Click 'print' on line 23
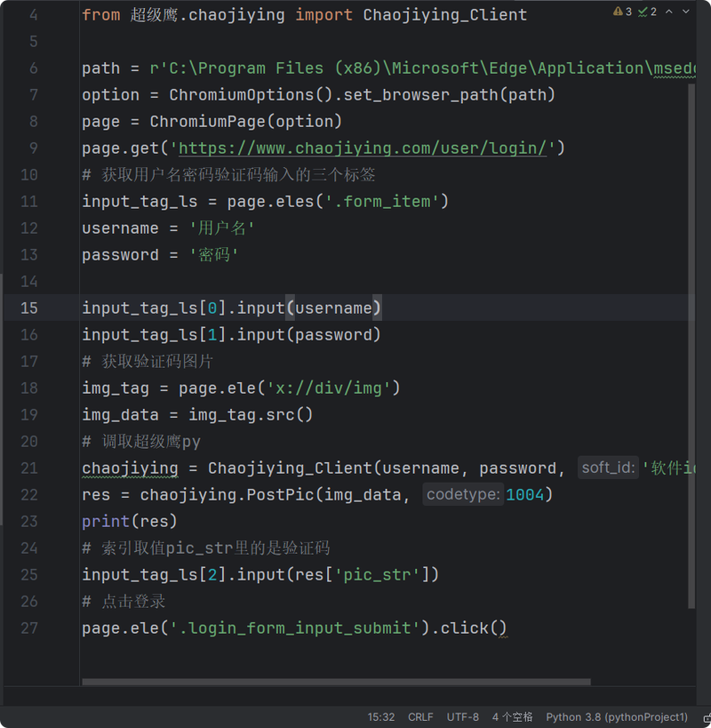This screenshot has height=728, width=711. pos(106,522)
